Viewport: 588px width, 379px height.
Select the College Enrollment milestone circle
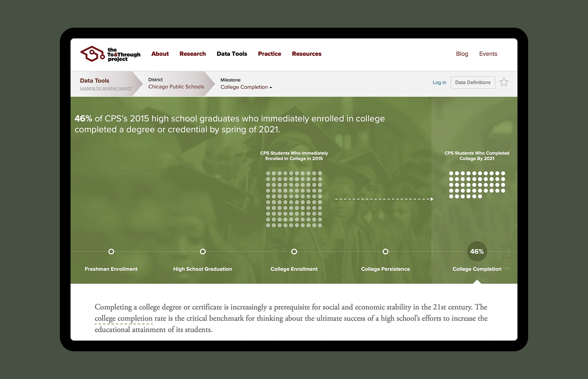294,252
